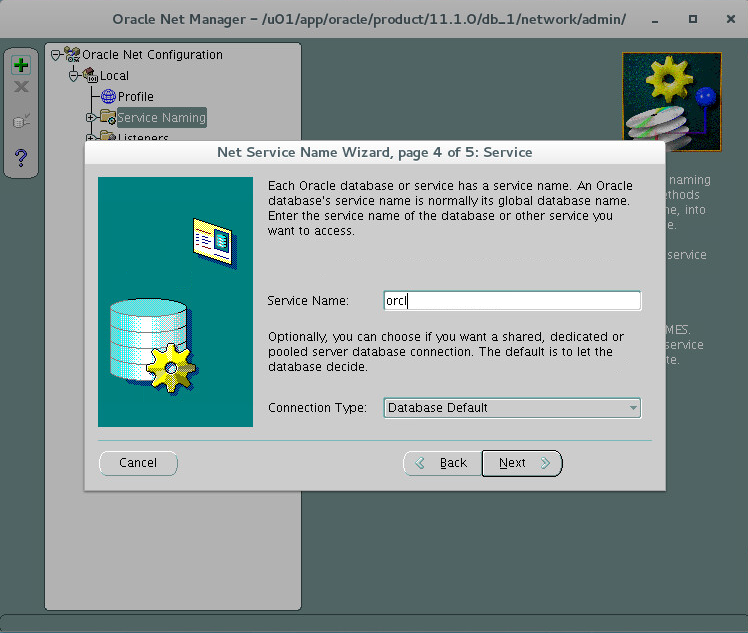The image size is (748, 633).
Task: Expand the Listeners node
Action: tap(90, 138)
